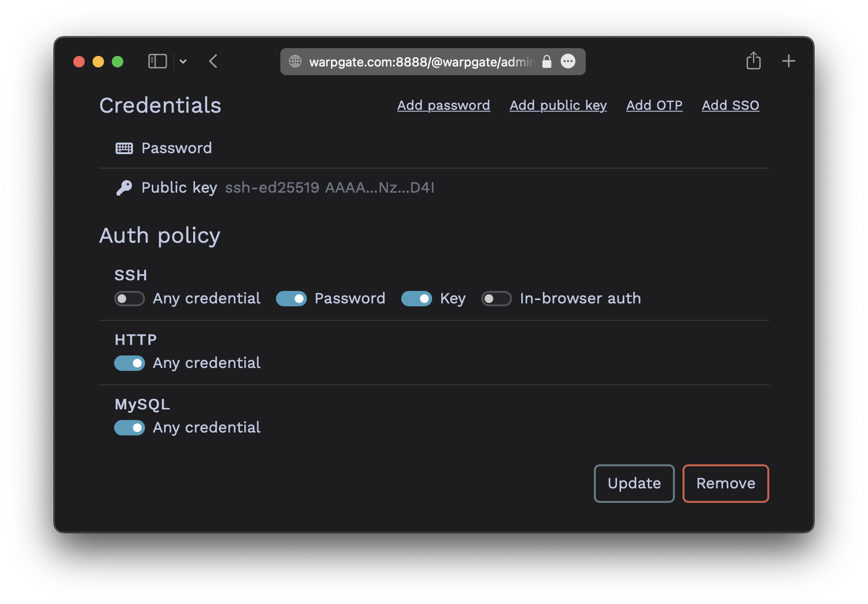The height and width of the screenshot is (604, 868).
Task: Disable HTTP Any credential toggle
Action: point(130,363)
